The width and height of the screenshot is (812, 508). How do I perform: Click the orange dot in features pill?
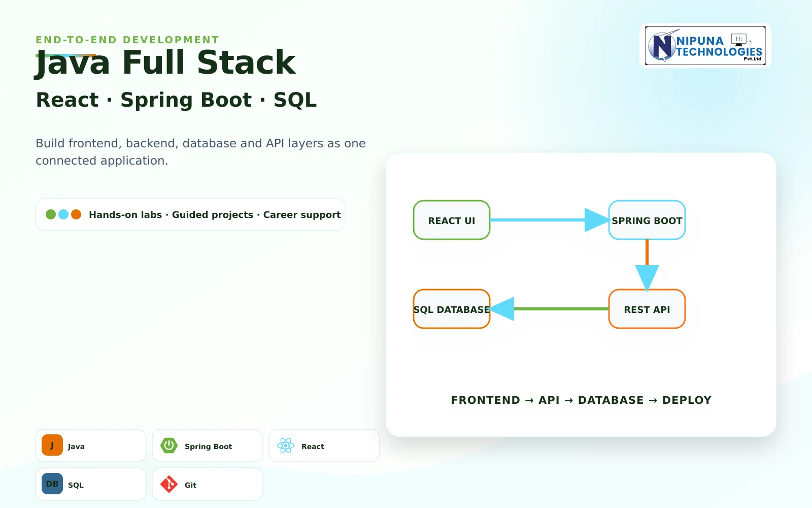click(x=76, y=214)
